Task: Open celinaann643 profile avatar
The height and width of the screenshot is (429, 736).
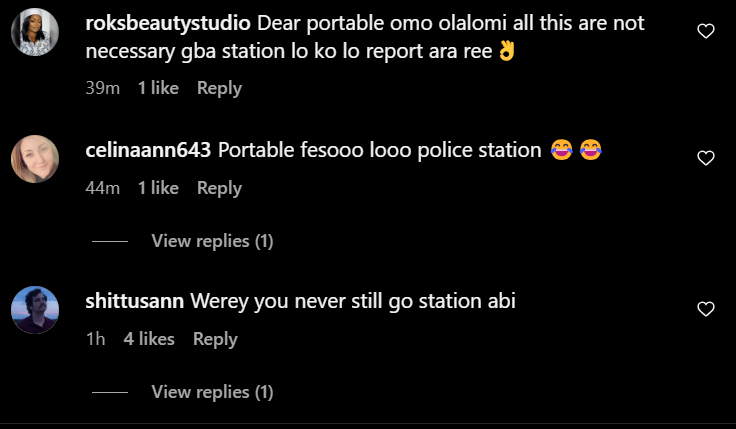Action: tap(35, 158)
